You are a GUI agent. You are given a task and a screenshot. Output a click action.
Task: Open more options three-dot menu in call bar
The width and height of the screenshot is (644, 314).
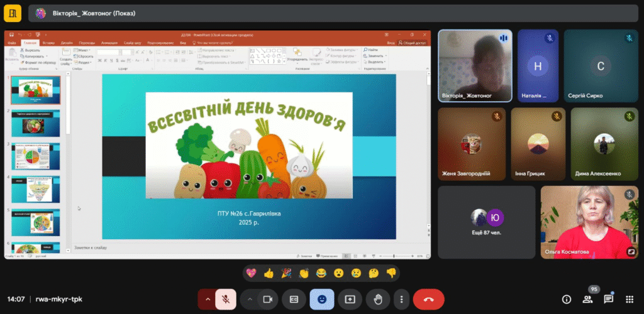coord(401,300)
